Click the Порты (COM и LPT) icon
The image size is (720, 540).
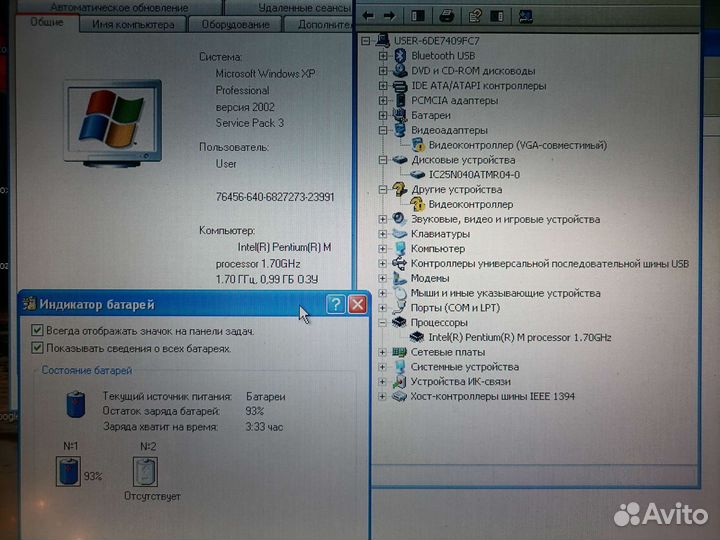tap(400, 308)
